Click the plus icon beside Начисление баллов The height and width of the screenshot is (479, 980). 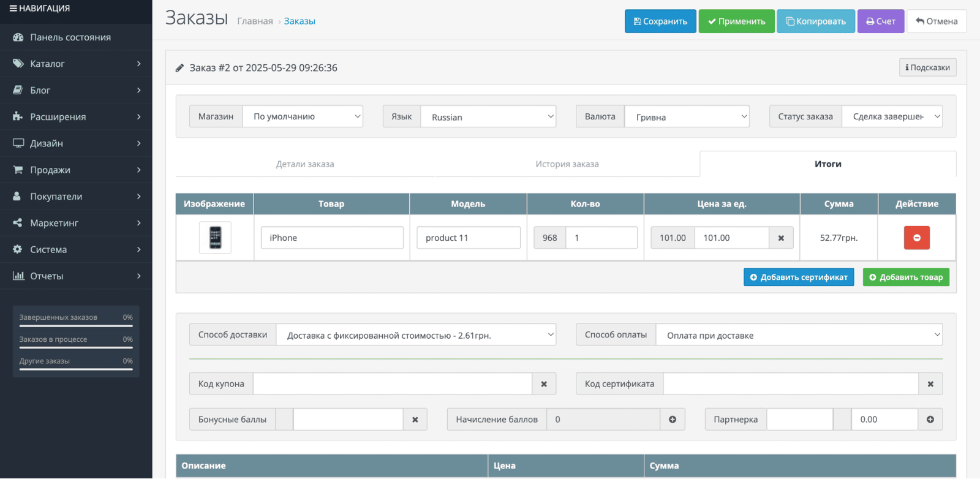click(x=673, y=420)
